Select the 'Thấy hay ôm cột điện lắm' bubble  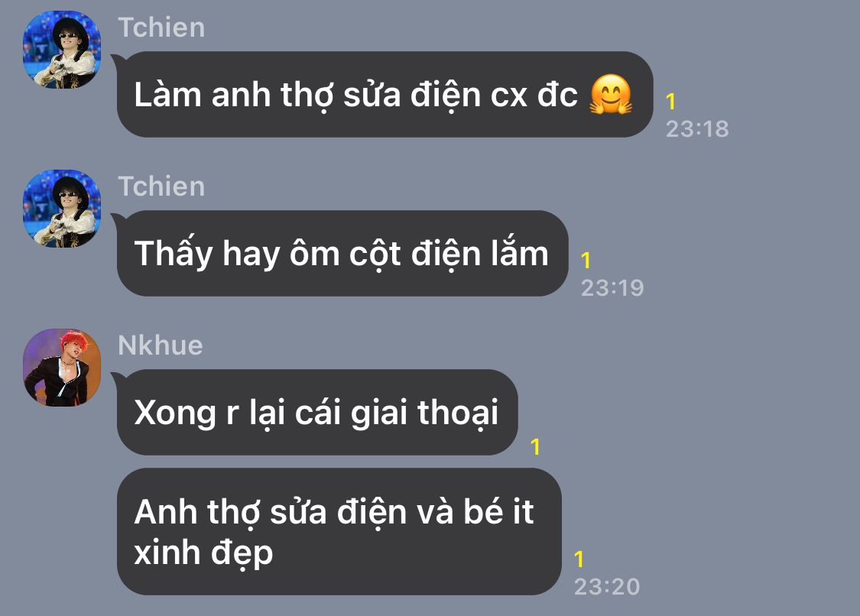342,254
